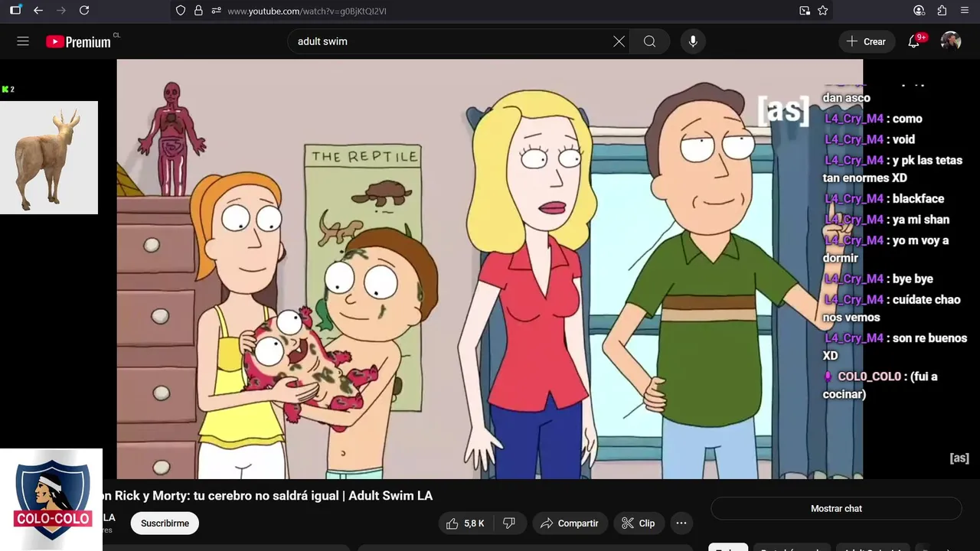Viewport: 980px width, 551px height.
Task: Open the browser extensions puzzle icon
Action: (942, 11)
